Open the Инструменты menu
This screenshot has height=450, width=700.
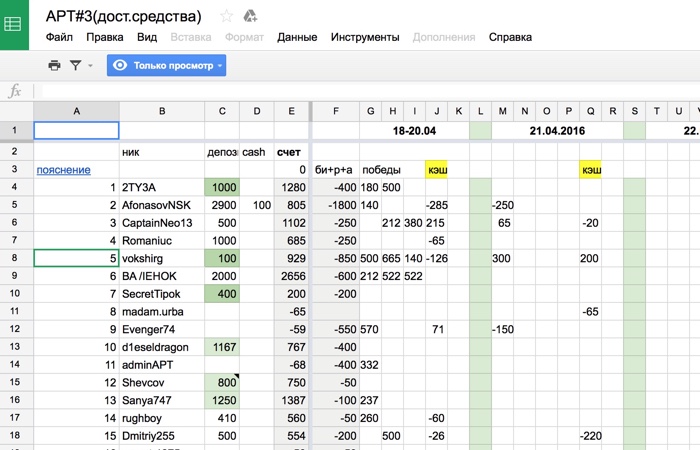point(365,37)
